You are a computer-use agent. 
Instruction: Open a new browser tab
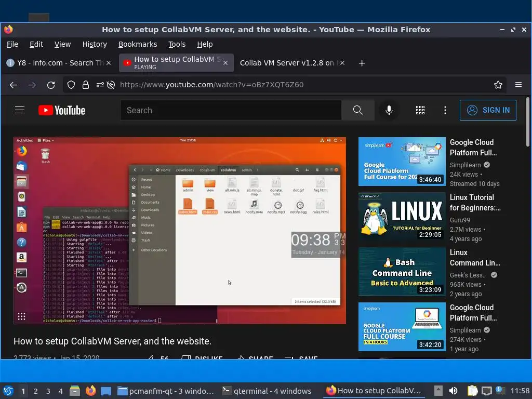click(362, 63)
